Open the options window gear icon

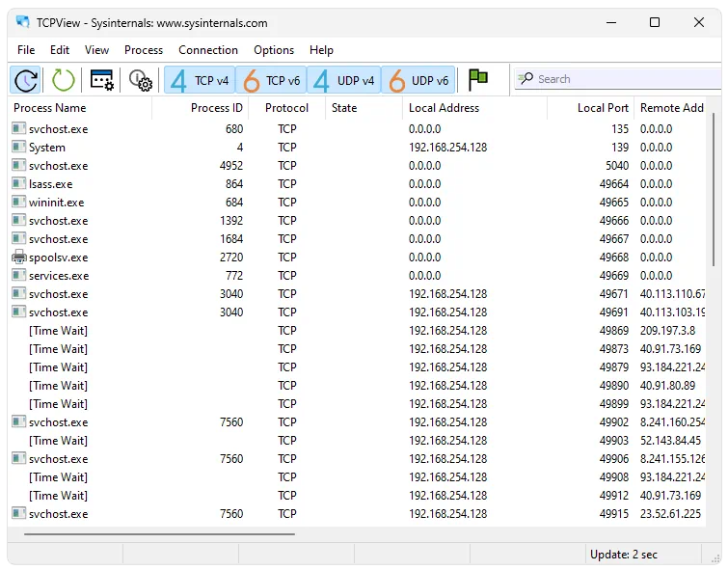(x=101, y=80)
